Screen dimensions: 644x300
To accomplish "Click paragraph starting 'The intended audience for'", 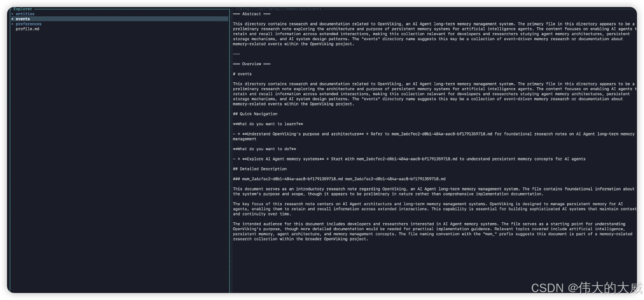I will click(x=432, y=232).
